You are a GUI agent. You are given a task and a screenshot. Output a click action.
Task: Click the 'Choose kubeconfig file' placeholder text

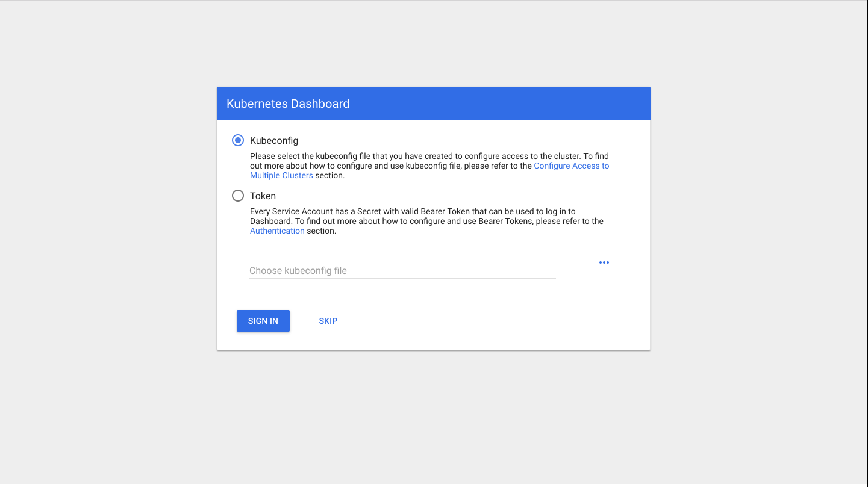coord(298,271)
